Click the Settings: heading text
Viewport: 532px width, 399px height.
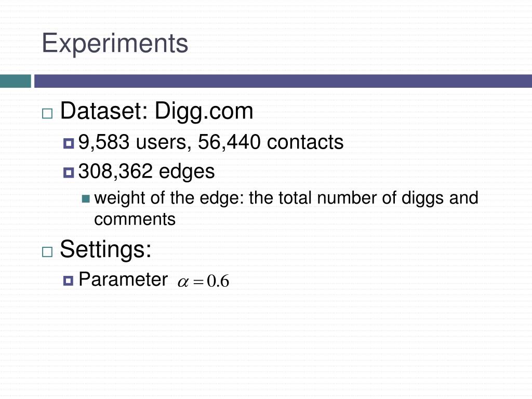point(105,249)
